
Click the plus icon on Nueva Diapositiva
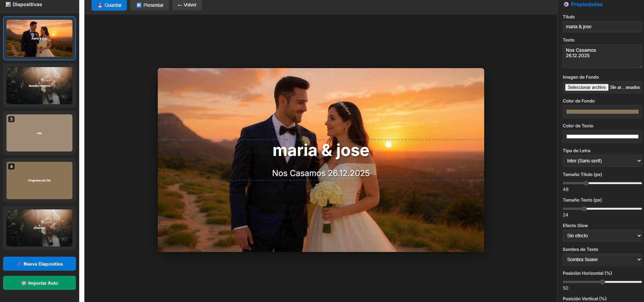[x=19, y=264]
